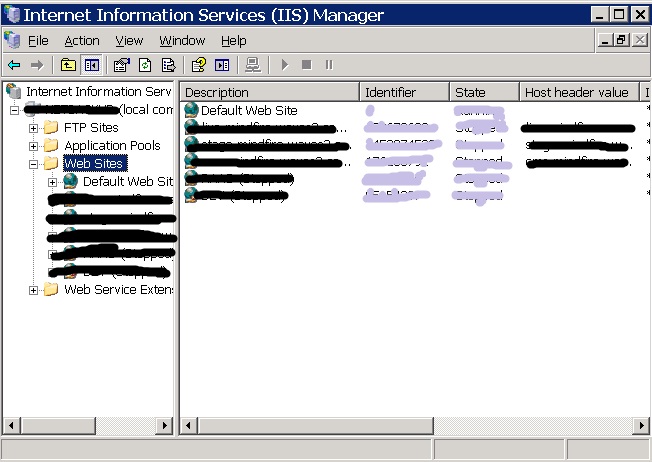
Task: Click the Export List toolbar icon
Action: [x=168, y=65]
